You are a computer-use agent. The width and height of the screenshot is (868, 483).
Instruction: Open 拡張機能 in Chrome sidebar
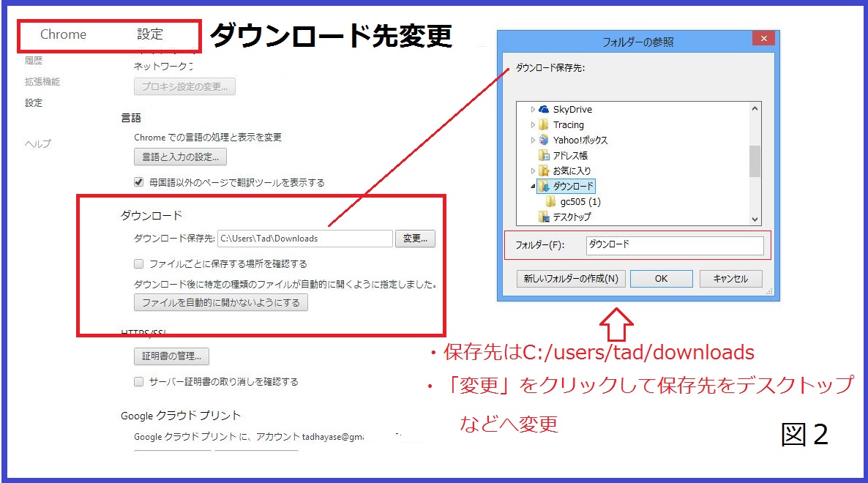pos(42,81)
